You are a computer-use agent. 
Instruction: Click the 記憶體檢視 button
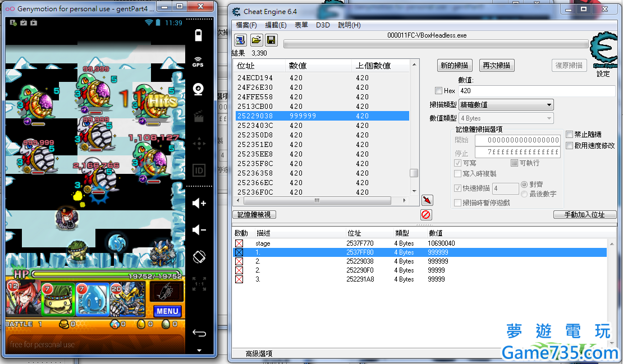click(x=254, y=215)
